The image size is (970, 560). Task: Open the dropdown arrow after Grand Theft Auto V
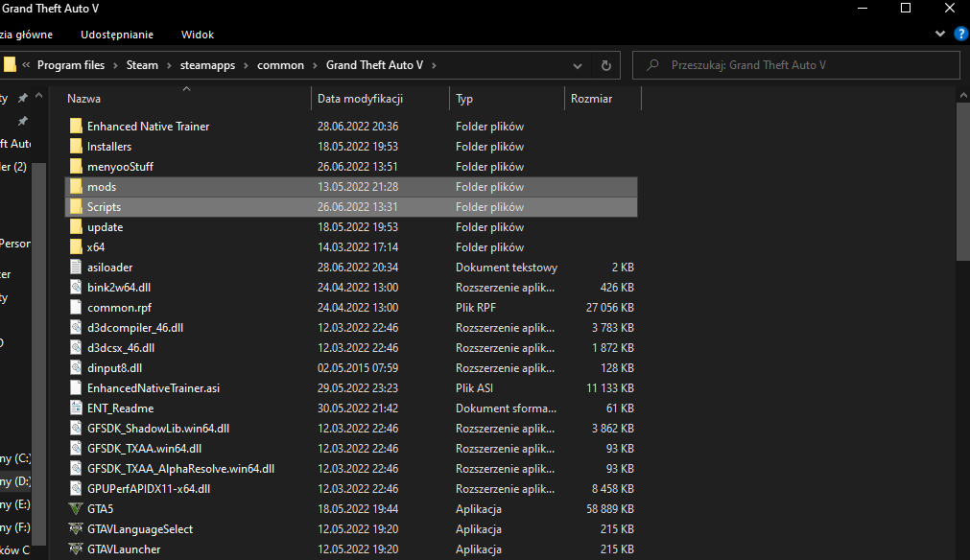[x=434, y=65]
